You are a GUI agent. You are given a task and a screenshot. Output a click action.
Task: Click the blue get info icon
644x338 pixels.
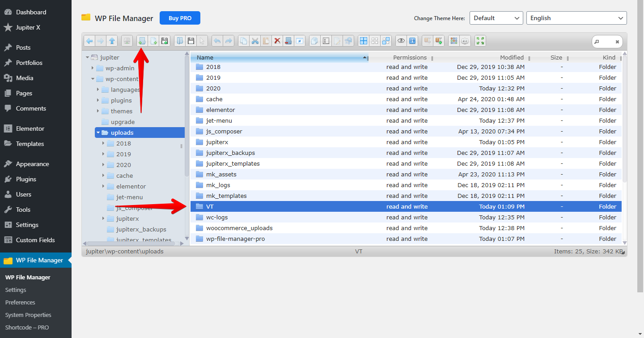tap(412, 41)
